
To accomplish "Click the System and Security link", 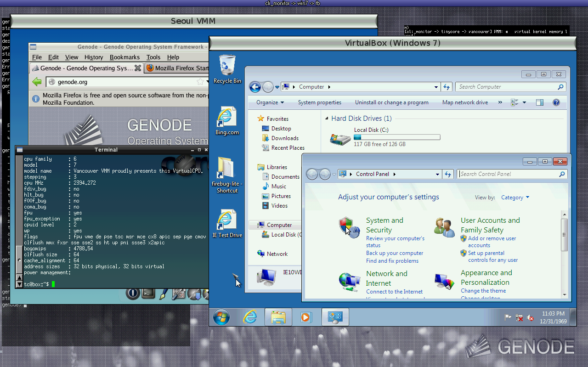I will click(384, 225).
